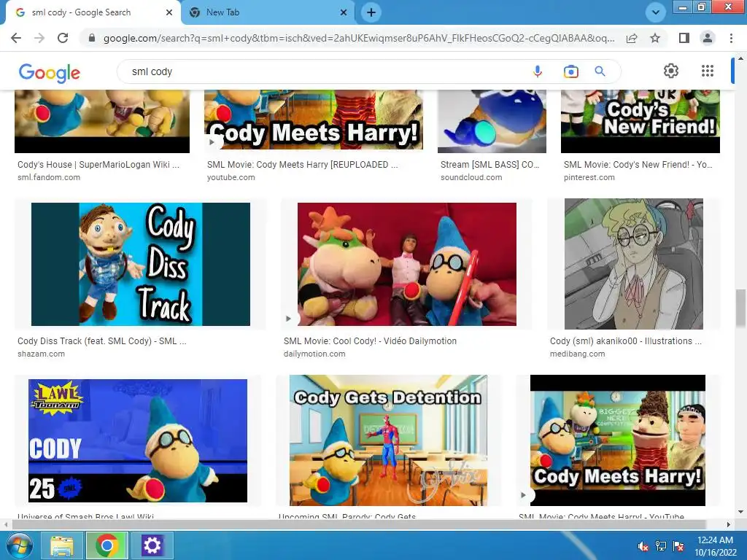The width and height of the screenshot is (747, 560).
Task: Click the lock icon in address bar
Action: [92, 38]
